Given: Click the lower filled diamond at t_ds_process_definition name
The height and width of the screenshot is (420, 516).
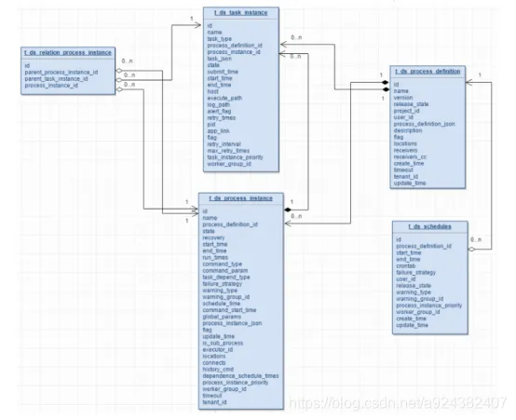Looking at the screenshot, I should 386,89.
